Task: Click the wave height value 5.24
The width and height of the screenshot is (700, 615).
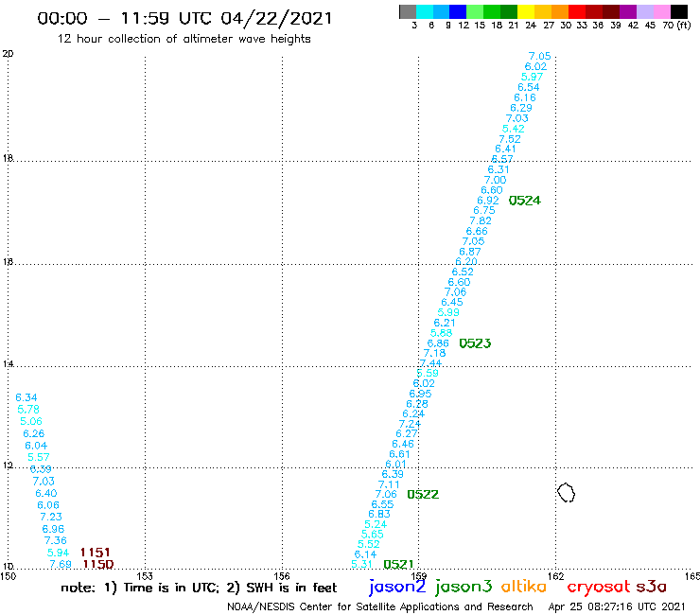Action: click(x=376, y=524)
